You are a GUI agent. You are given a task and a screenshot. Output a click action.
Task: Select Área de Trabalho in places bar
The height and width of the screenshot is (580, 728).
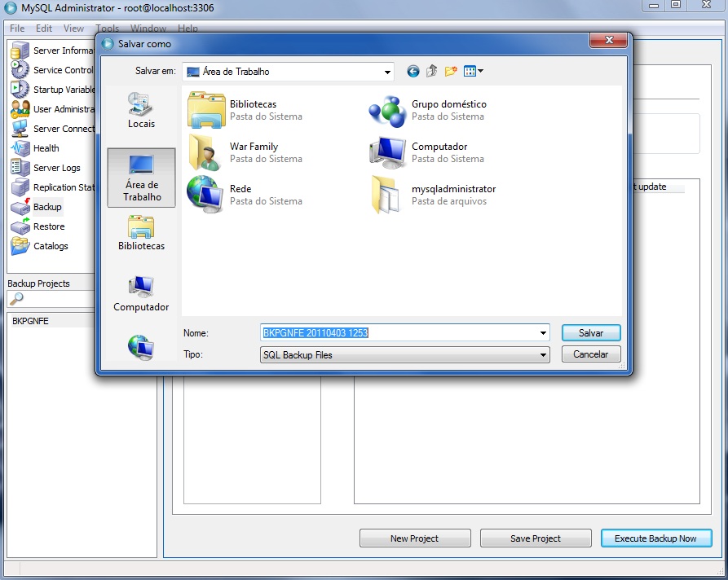click(x=141, y=178)
